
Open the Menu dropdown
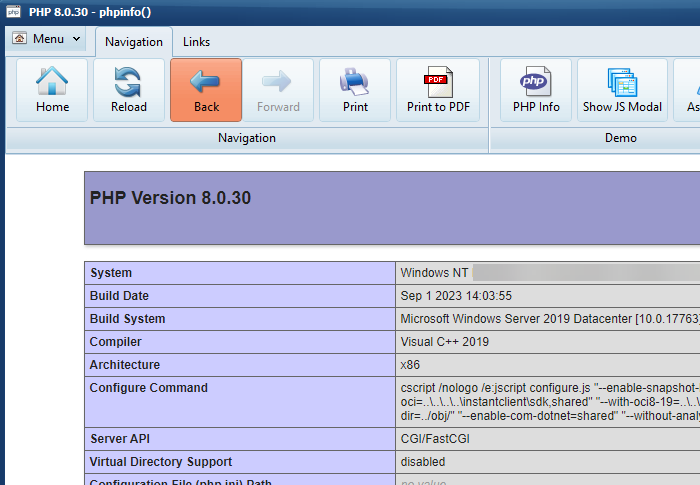(46, 39)
